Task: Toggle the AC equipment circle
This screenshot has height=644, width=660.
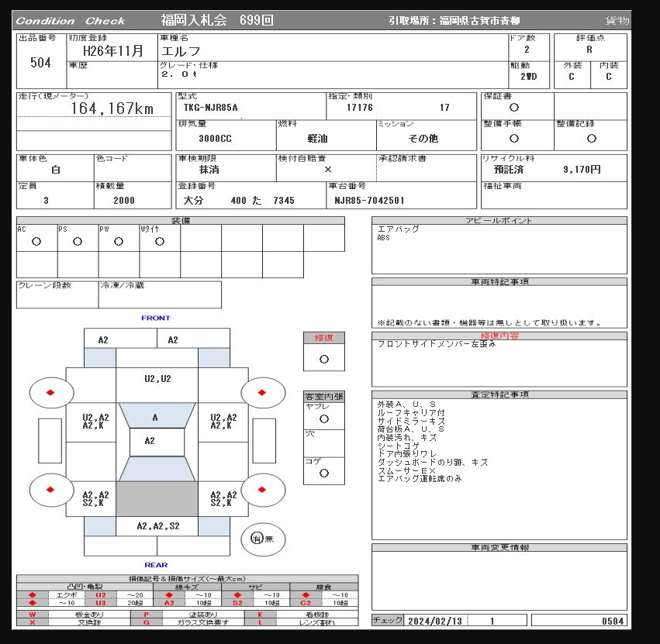Action: tap(36, 242)
